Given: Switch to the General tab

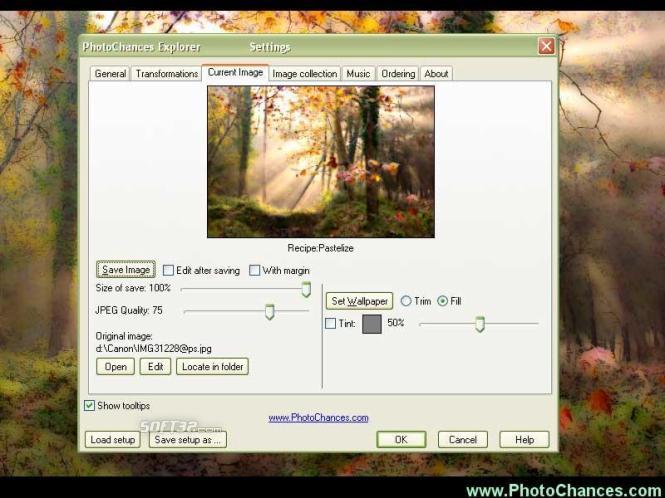Looking at the screenshot, I should pyautogui.click(x=110, y=73).
